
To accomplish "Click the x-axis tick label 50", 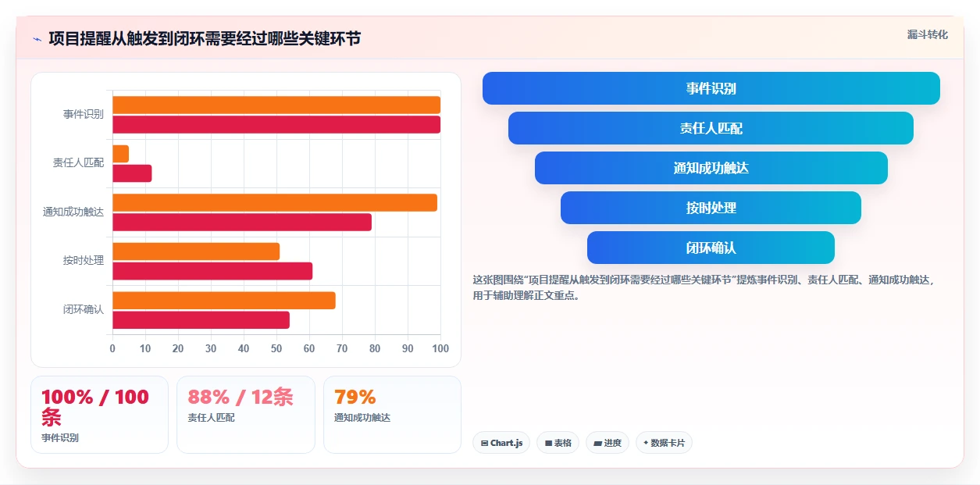I will tap(276, 348).
